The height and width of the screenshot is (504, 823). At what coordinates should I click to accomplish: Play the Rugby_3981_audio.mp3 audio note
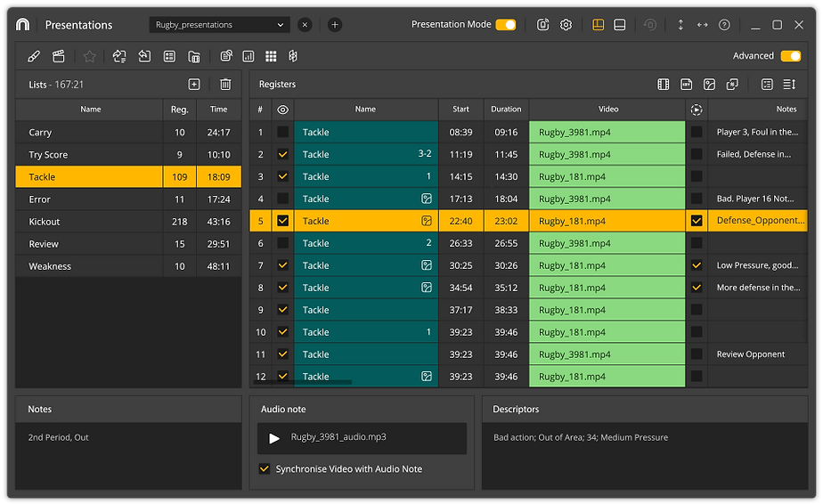coord(274,438)
